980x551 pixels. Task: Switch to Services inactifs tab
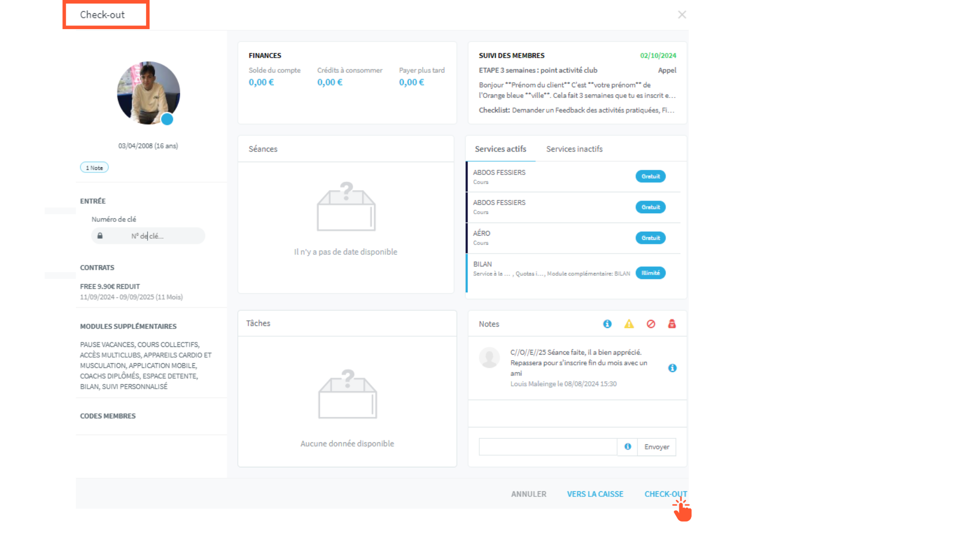click(574, 149)
